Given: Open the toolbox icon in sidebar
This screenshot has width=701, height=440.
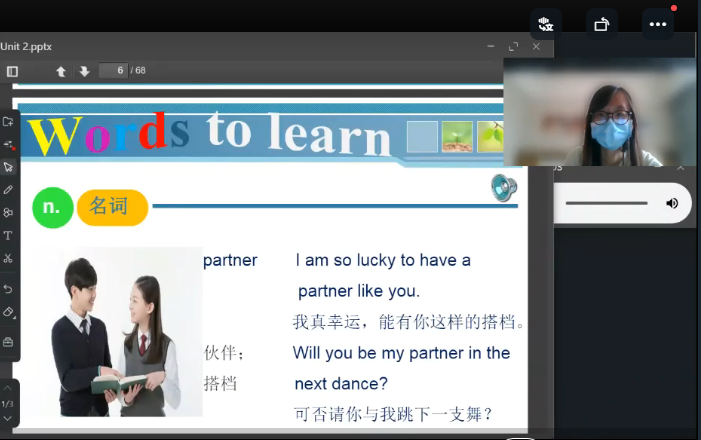Looking at the screenshot, I should tap(8, 342).
